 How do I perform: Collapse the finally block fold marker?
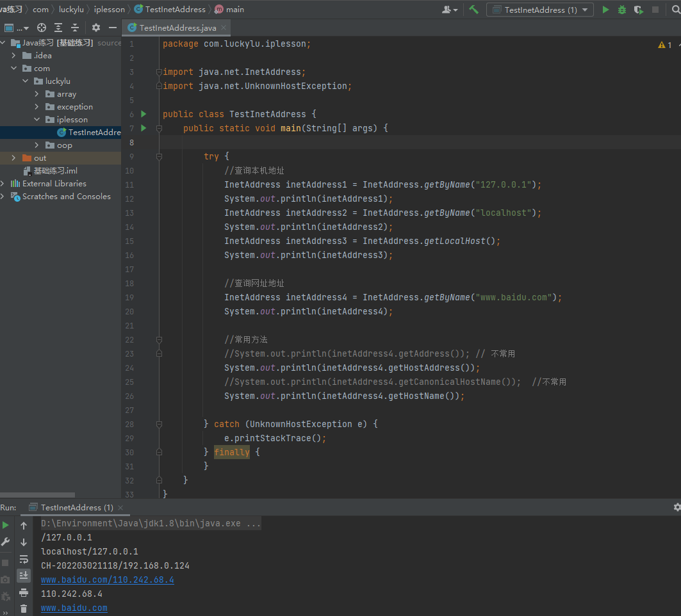click(159, 452)
